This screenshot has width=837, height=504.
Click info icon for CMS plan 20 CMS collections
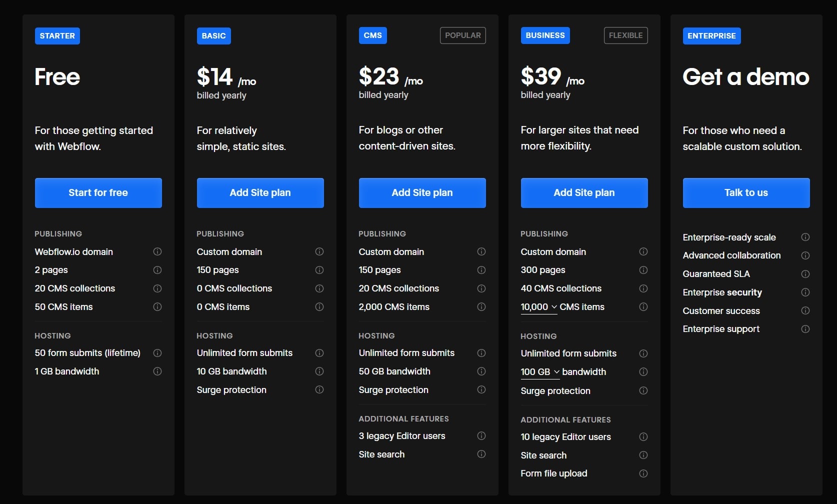[x=481, y=288]
